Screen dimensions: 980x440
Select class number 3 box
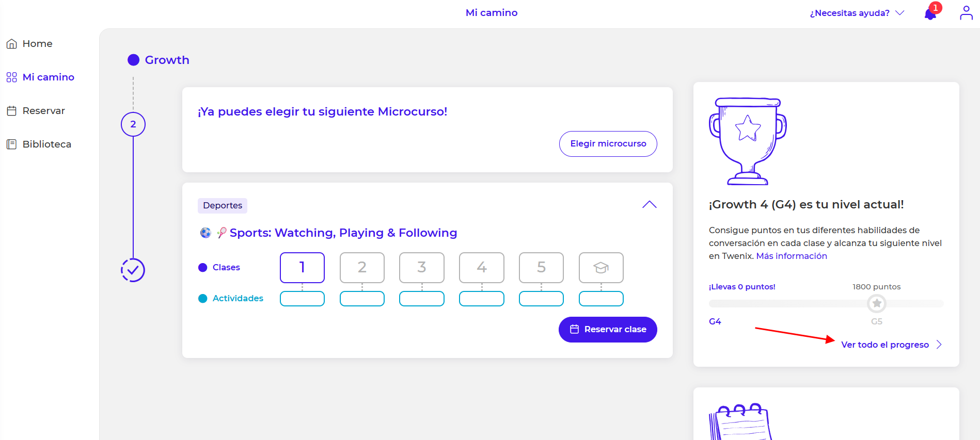421,268
